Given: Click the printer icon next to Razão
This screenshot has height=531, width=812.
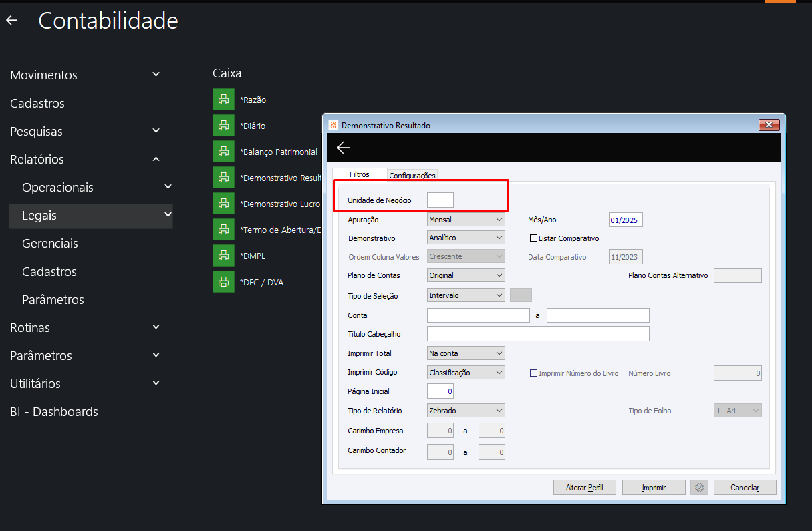Looking at the screenshot, I should [223, 99].
